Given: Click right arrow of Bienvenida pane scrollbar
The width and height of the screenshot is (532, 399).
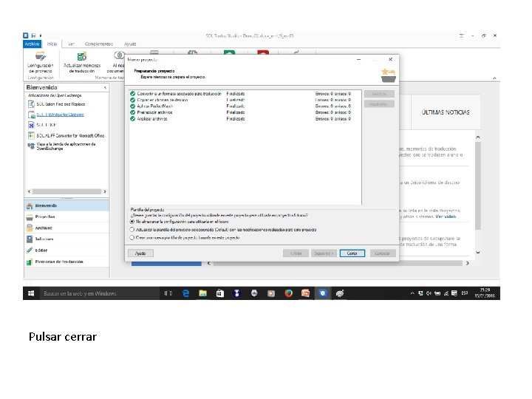Looking at the screenshot, I should [105, 191].
